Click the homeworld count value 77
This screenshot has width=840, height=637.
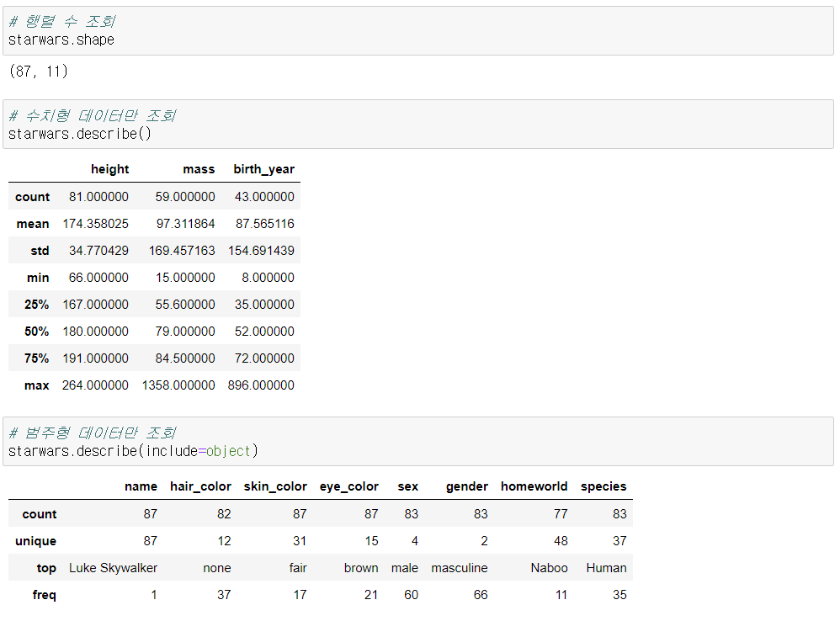561,514
